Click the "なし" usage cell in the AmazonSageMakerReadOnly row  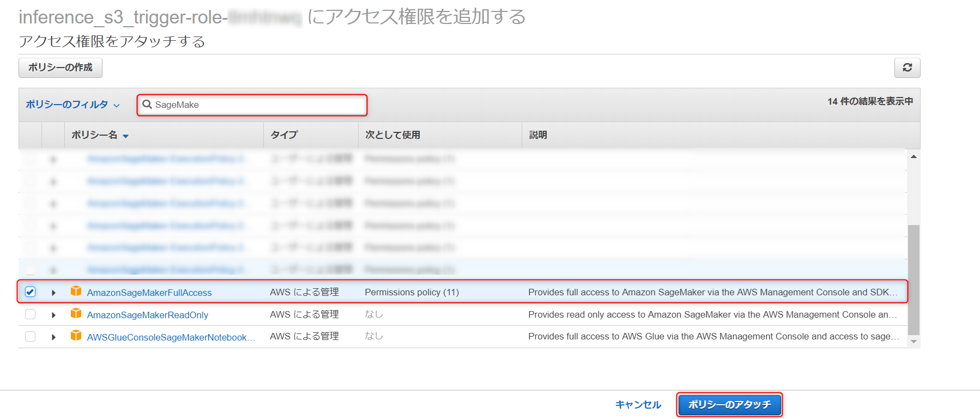(374, 314)
